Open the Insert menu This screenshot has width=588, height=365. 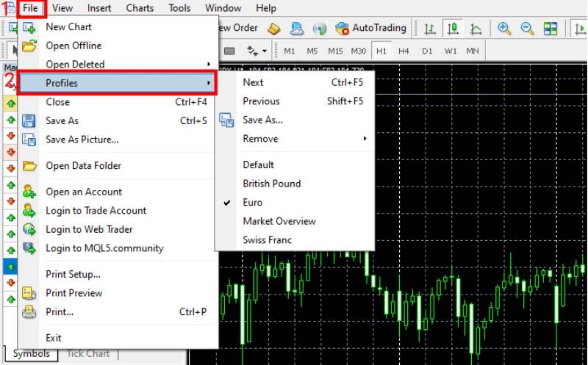click(x=99, y=8)
